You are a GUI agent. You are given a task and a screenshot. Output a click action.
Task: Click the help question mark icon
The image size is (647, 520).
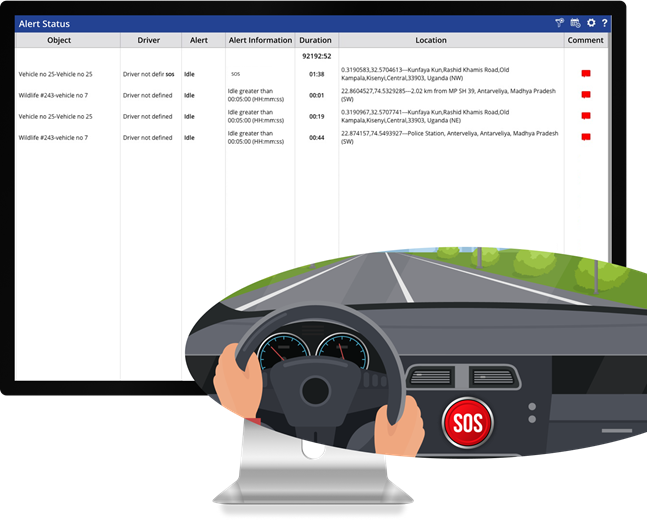click(x=605, y=23)
